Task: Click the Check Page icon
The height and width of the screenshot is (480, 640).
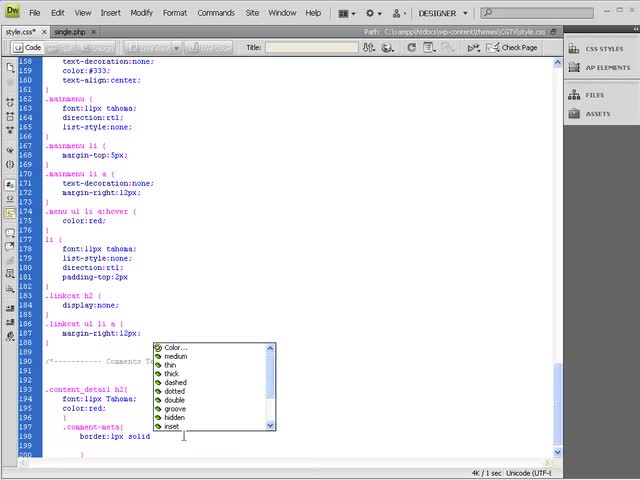Action: (511, 48)
